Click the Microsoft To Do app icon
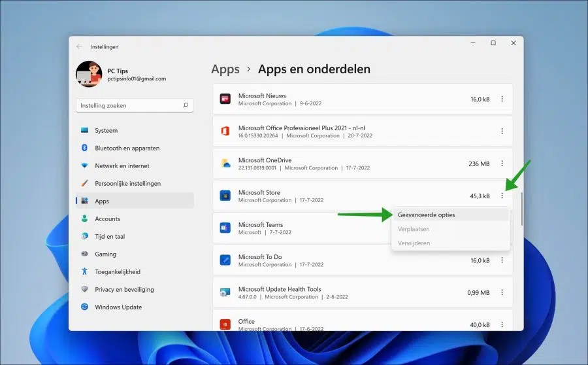 point(225,260)
